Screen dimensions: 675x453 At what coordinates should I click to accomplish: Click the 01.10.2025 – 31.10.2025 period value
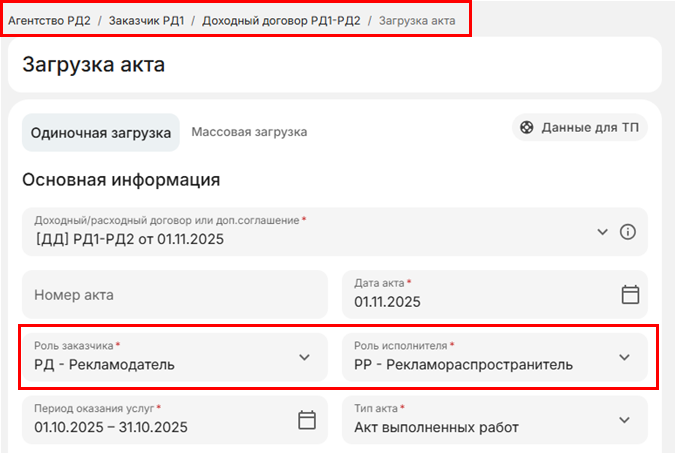tap(112, 427)
